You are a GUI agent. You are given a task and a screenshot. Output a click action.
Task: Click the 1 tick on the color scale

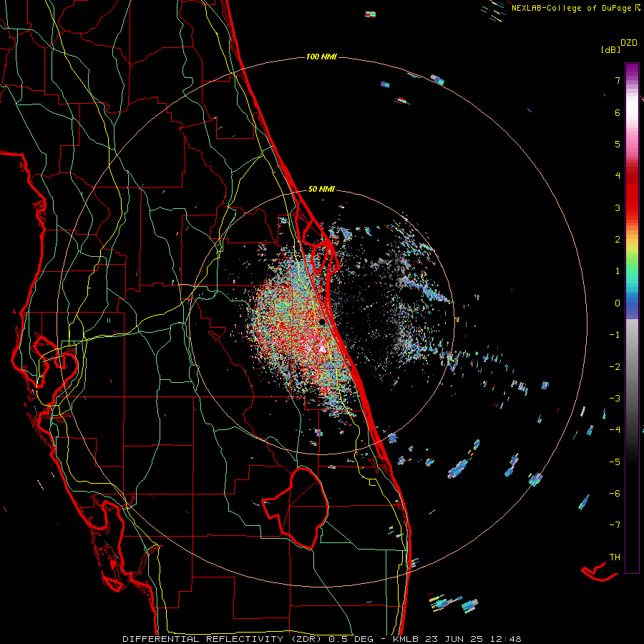tap(618, 271)
